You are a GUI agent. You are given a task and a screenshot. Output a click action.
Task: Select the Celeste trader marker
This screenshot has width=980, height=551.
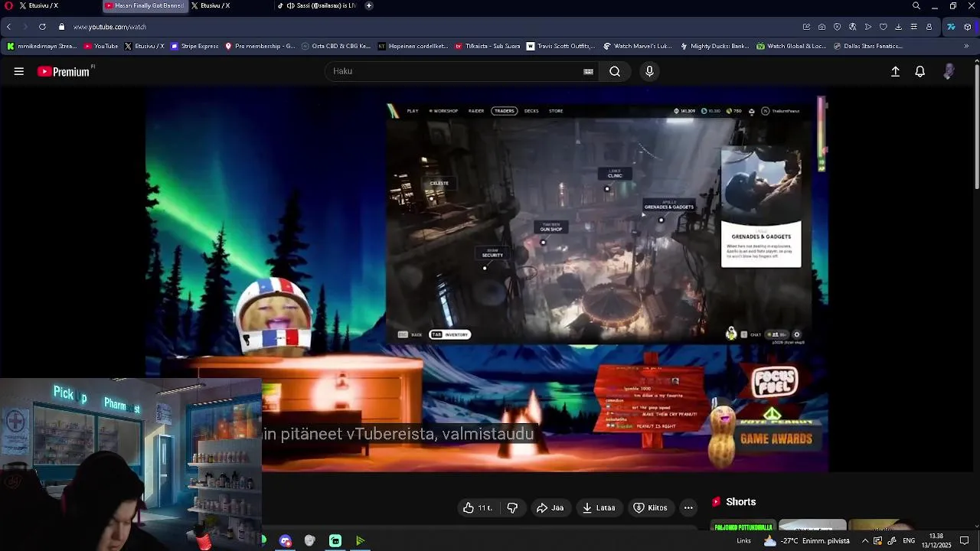(439, 183)
